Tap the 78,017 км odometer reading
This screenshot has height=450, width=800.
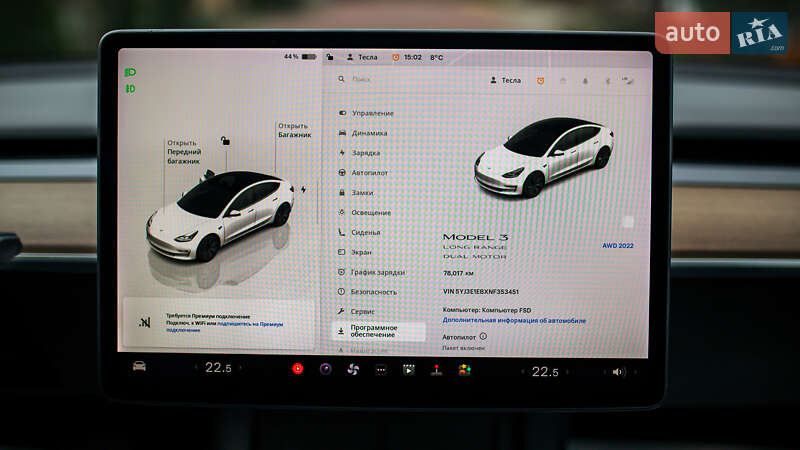click(458, 273)
